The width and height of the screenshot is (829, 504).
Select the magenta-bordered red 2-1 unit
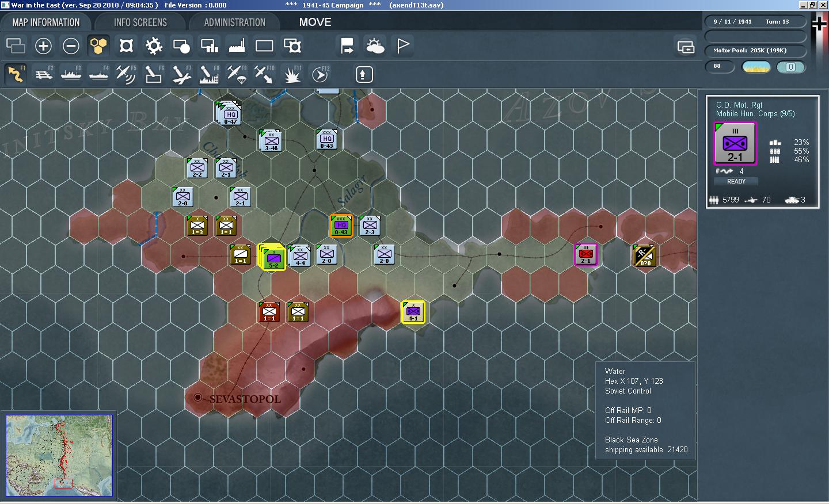585,254
